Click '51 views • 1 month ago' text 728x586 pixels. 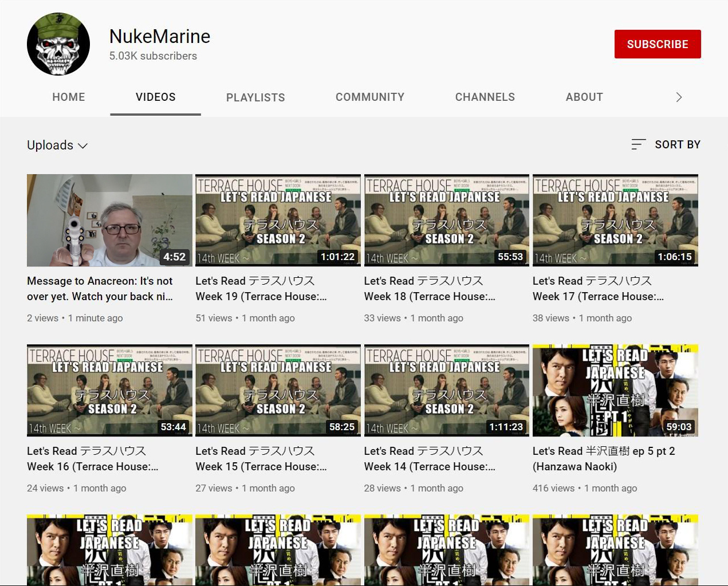point(245,318)
